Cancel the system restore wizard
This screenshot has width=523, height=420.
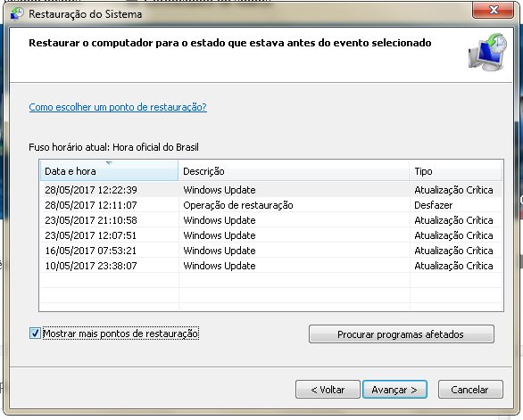point(470,390)
